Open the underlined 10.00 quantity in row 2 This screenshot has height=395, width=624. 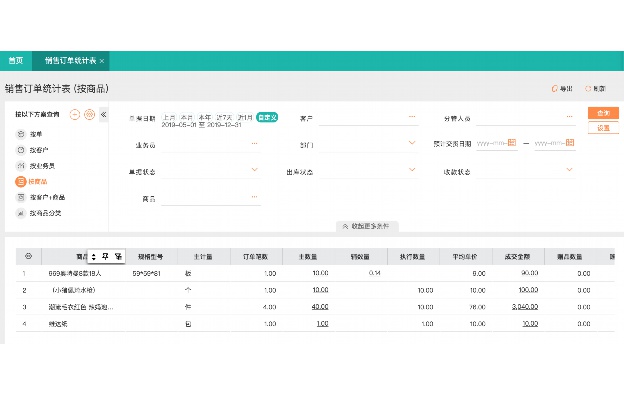320,290
